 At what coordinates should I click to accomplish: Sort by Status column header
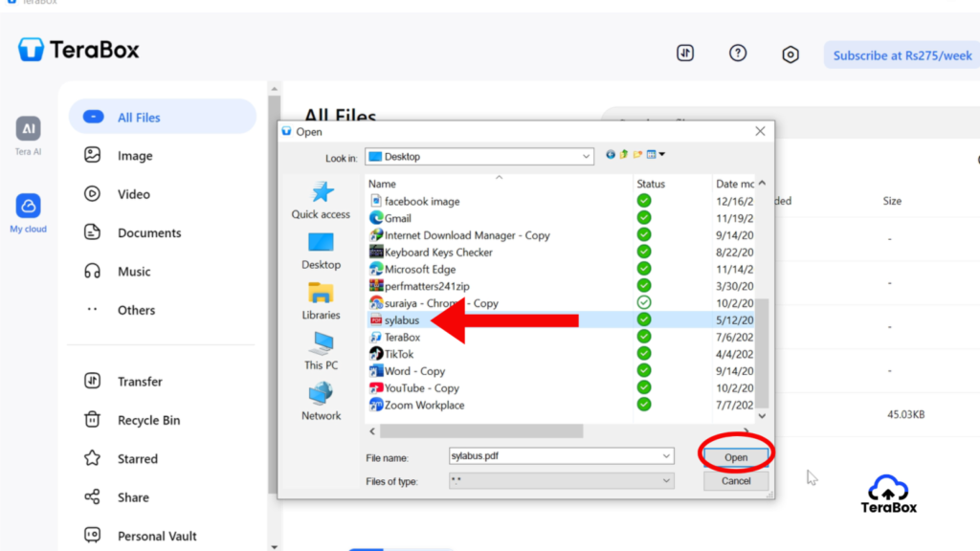(673, 184)
